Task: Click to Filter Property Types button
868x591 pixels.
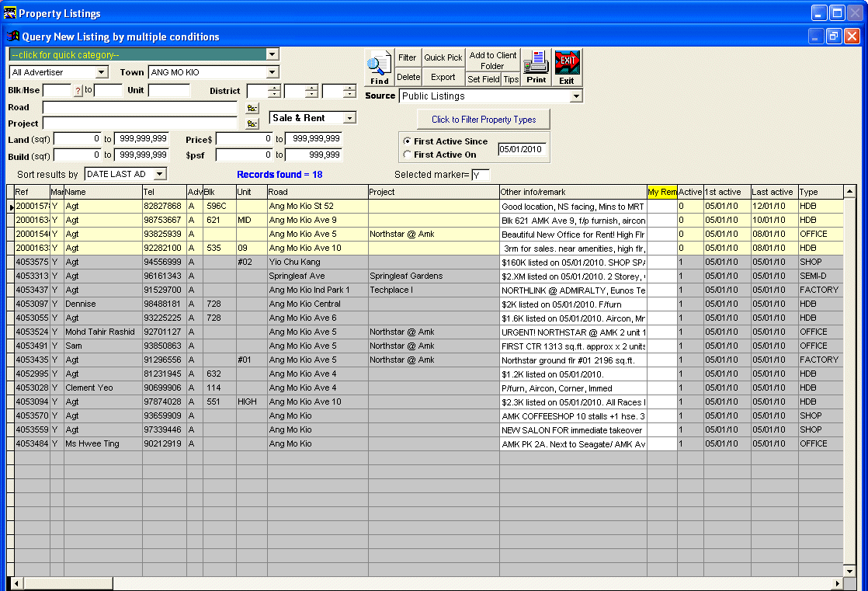Action: [x=484, y=120]
